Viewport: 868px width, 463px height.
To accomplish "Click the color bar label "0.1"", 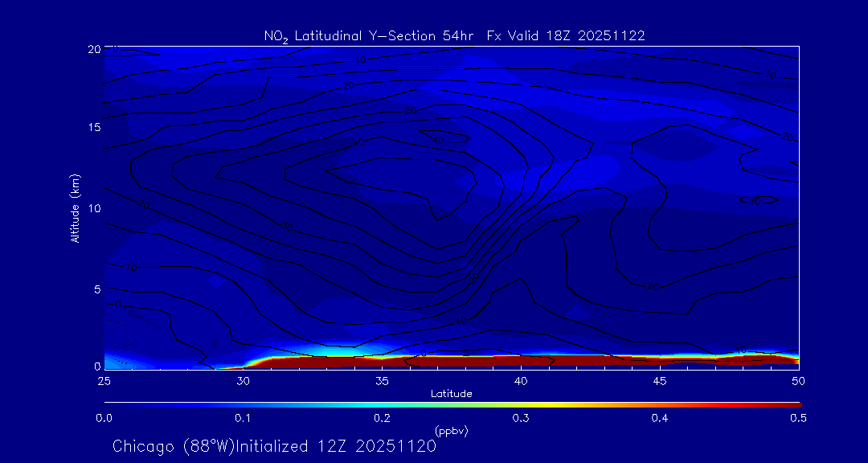I will coord(243,419).
